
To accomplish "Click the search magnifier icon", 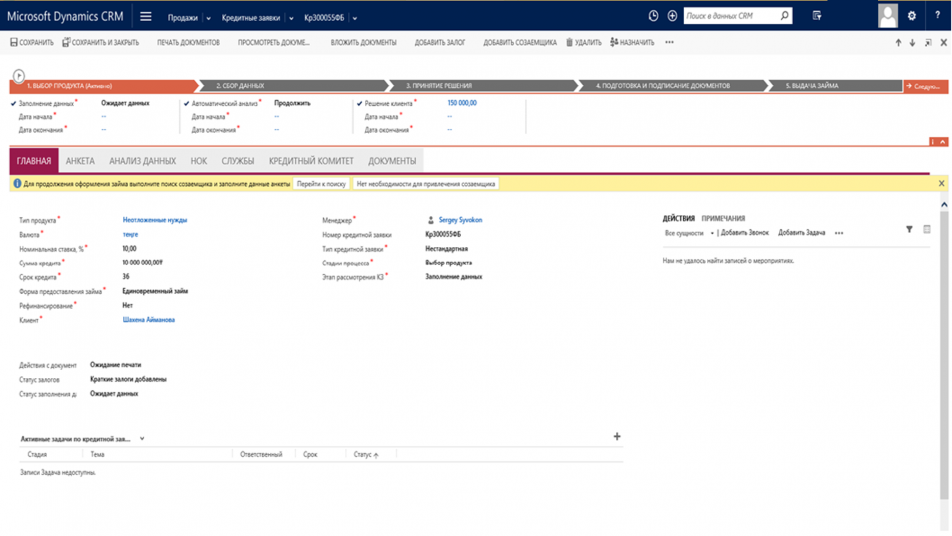I will pyautogui.click(x=785, y=16).
